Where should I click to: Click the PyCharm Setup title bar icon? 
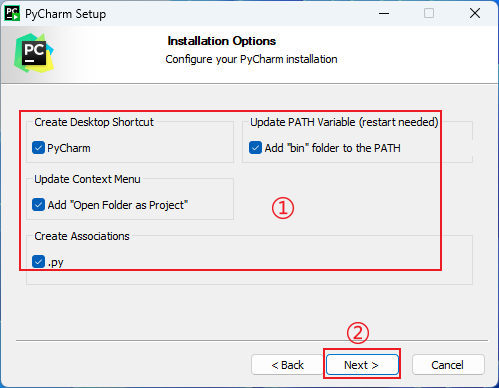[12, 13]
